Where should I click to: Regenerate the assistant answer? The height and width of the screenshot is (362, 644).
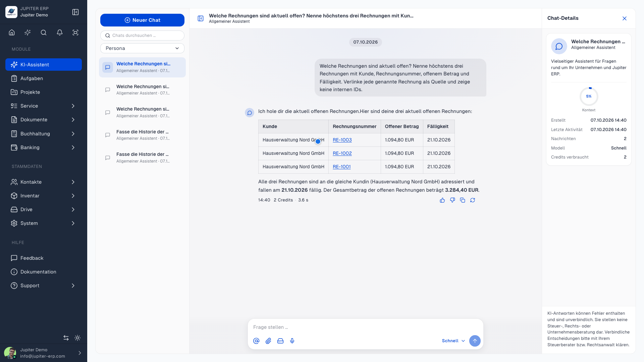click(473, 200)
